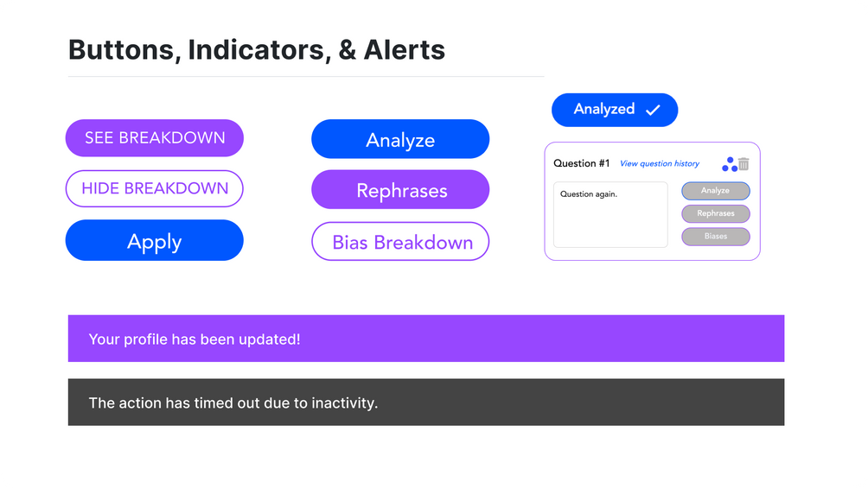Open the View question history link

click(660, 164)
